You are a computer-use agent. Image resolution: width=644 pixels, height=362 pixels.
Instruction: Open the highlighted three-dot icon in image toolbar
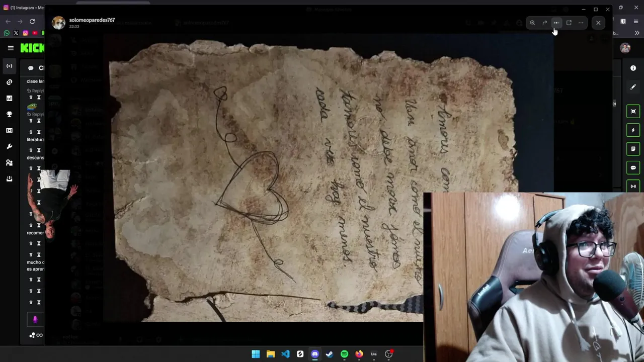click(556, 23)
